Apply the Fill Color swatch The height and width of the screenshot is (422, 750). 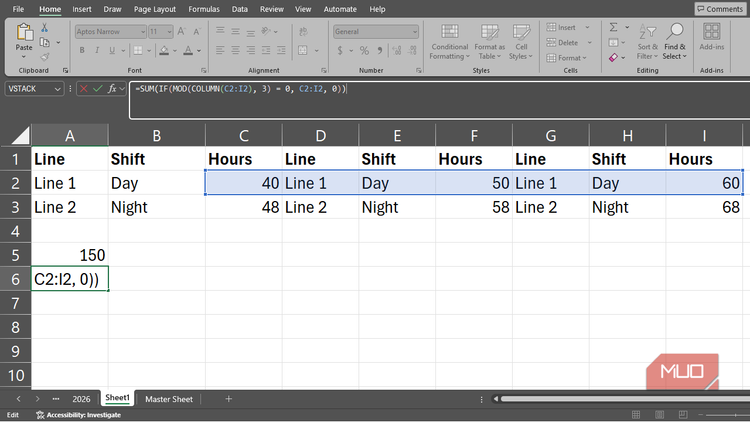pos(164,50)
